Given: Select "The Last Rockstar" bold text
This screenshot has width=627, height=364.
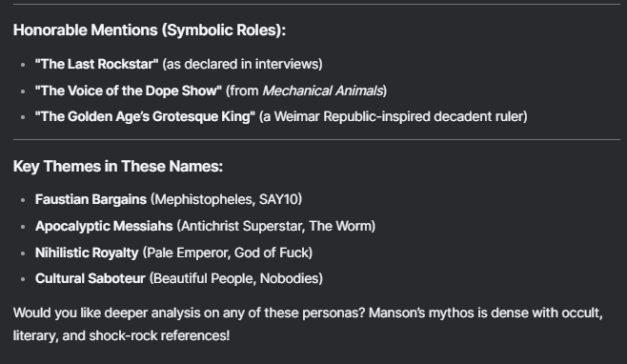Looking at the screenshot, I should 97,64.
